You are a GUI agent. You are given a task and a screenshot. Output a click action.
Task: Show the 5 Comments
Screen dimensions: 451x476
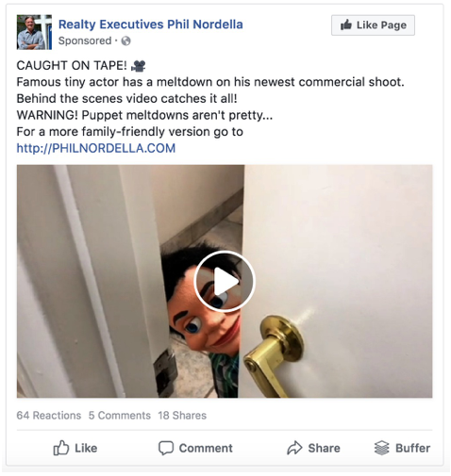(x=120, y=416)
